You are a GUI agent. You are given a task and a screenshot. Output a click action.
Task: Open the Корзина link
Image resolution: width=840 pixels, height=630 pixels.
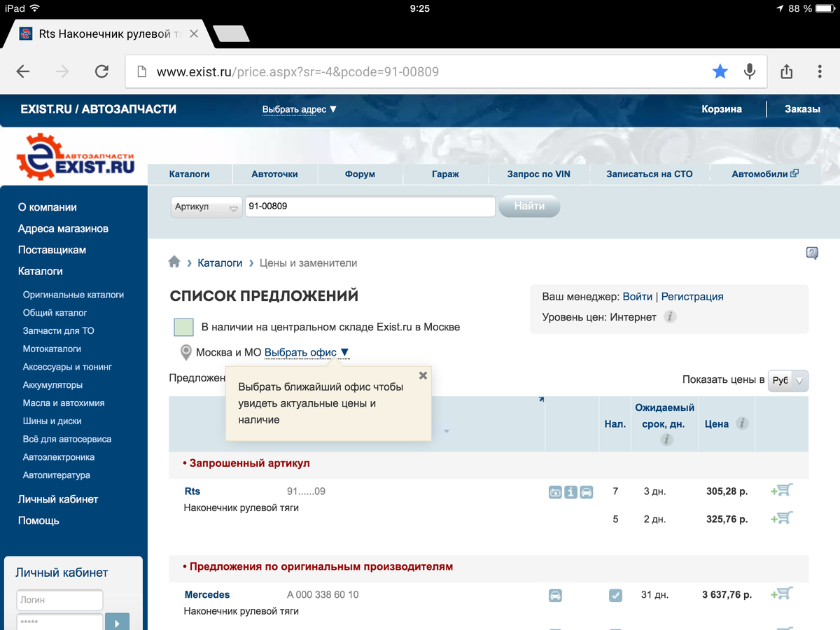click(722, 109)
